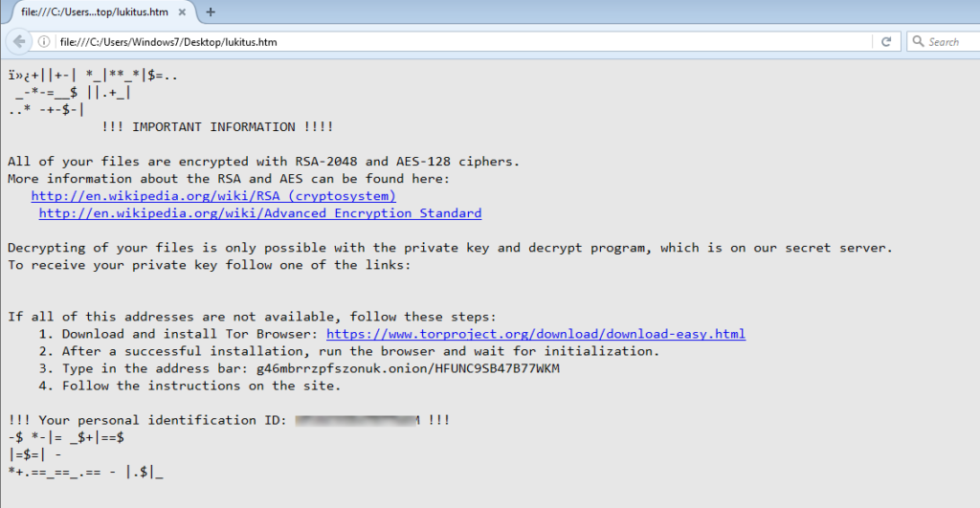Click the IMPORTANT INFORMATION heading

217,127
